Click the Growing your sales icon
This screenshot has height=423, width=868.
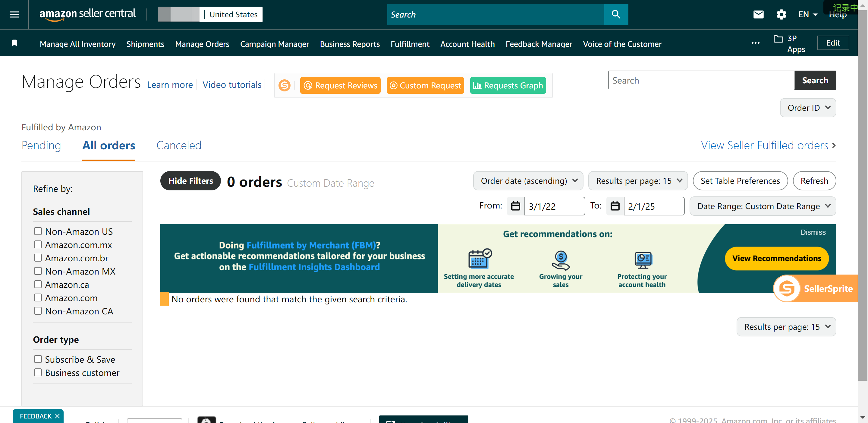point(560,260)
